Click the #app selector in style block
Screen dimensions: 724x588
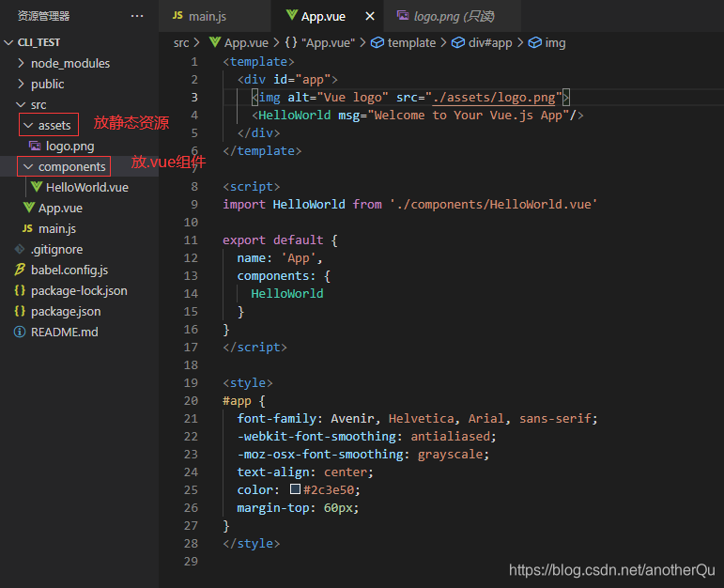coord(237,400)
